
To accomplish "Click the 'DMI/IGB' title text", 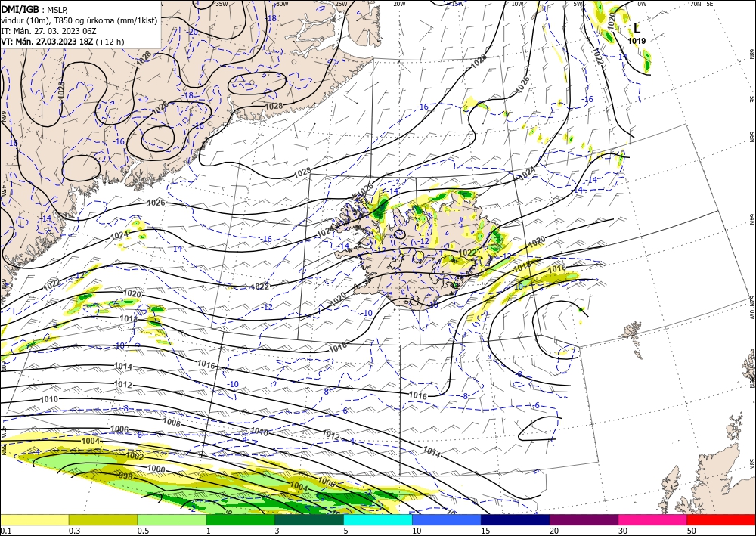I will point(20,9).
